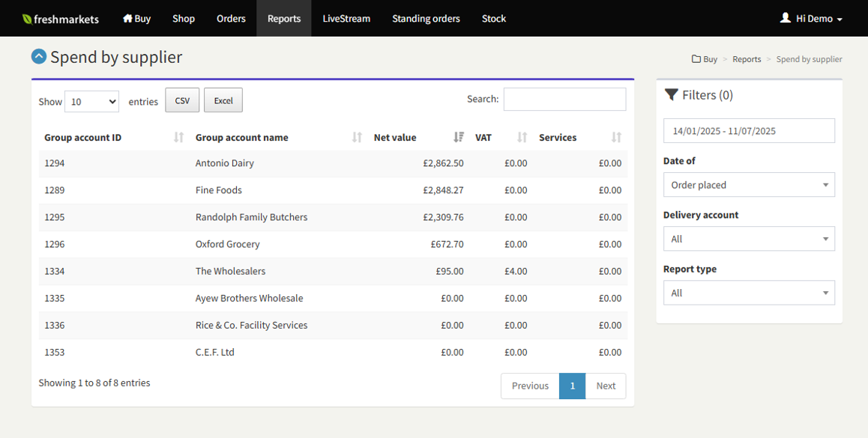Select the Oxford Grocery cell

228,244
